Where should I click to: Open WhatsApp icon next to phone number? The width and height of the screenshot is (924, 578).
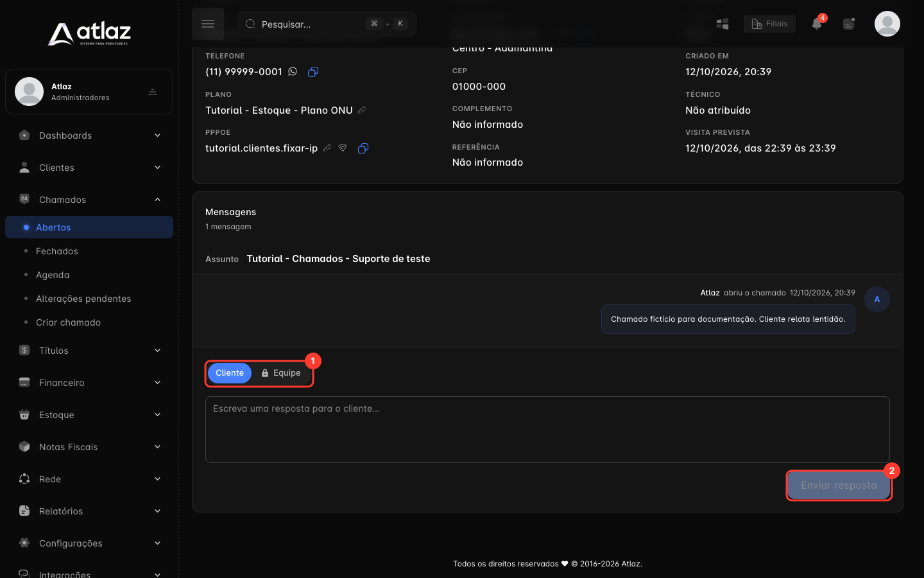[293, 71]
